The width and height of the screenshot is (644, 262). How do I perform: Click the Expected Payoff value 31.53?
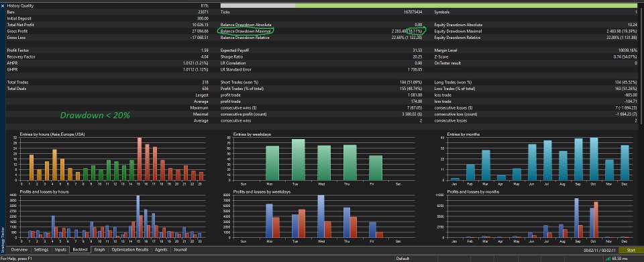[417, 50]
